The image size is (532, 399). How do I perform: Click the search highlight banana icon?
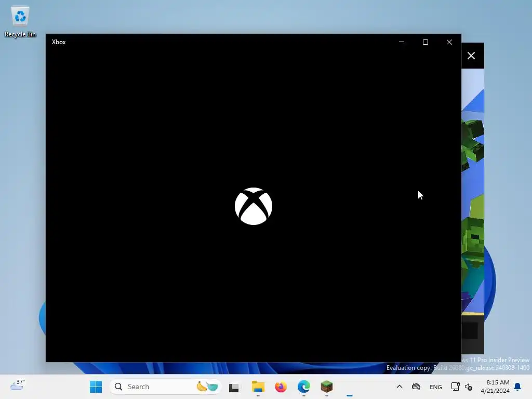[x=207, y=387]
